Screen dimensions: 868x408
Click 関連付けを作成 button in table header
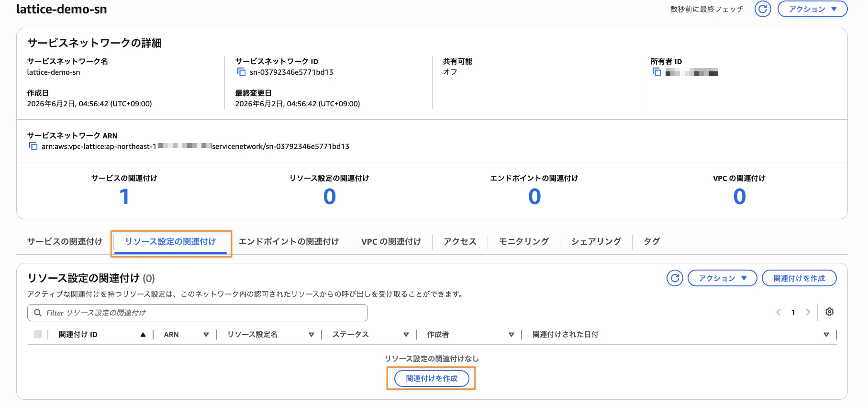799,278
